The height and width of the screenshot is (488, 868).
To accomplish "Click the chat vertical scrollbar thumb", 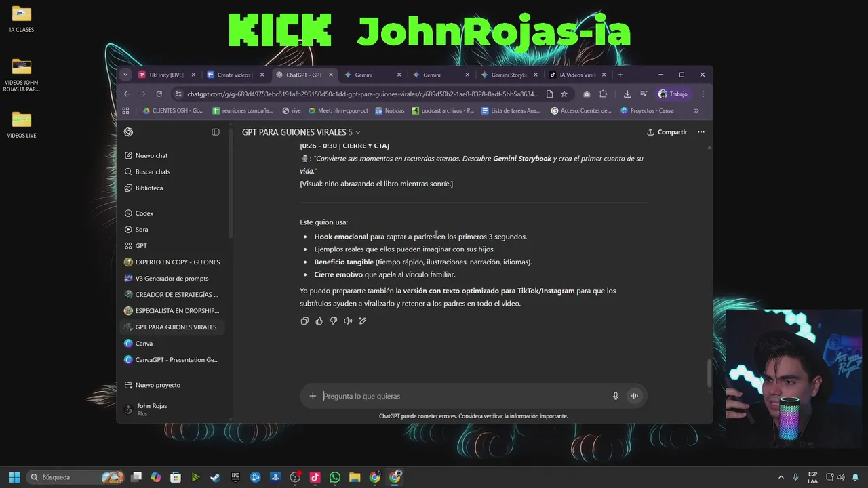I will coord(710,373).
